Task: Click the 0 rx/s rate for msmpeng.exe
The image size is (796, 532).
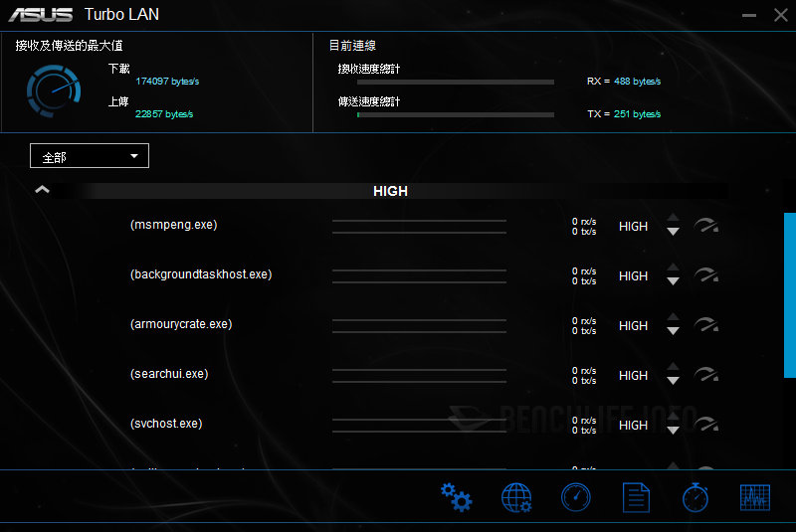Action: pyautogui.click(x=584, y=222)
